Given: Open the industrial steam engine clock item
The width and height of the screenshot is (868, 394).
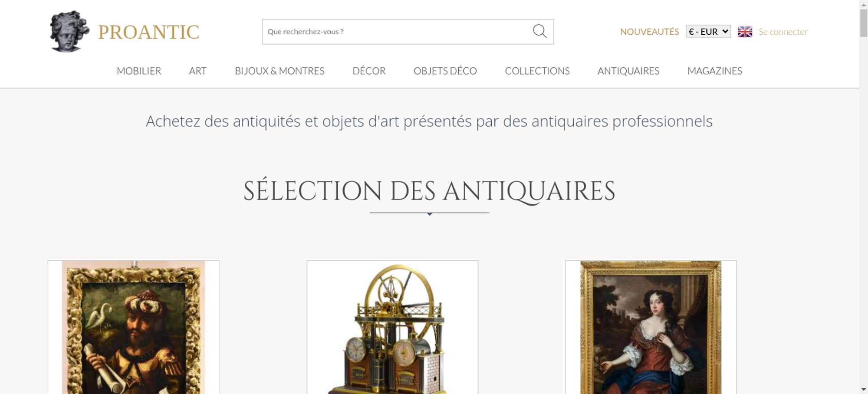Looking at the screenshot, I should [392, 327].
